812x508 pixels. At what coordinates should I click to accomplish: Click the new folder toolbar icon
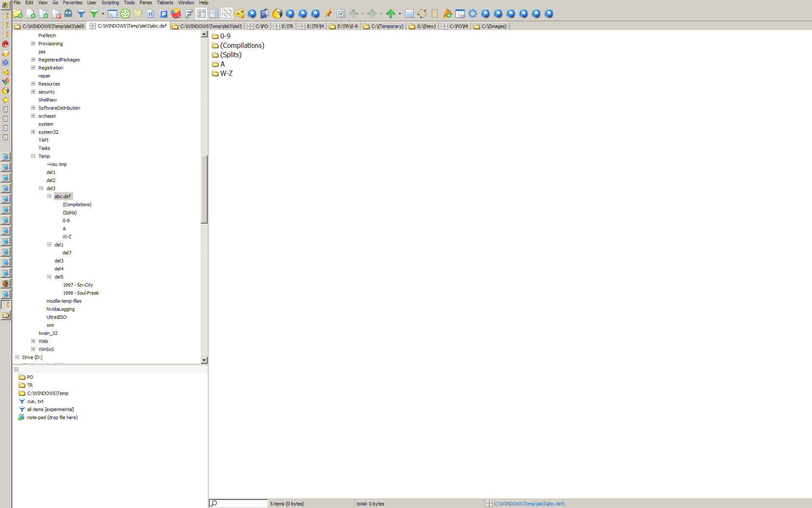[x=18, y=14]
